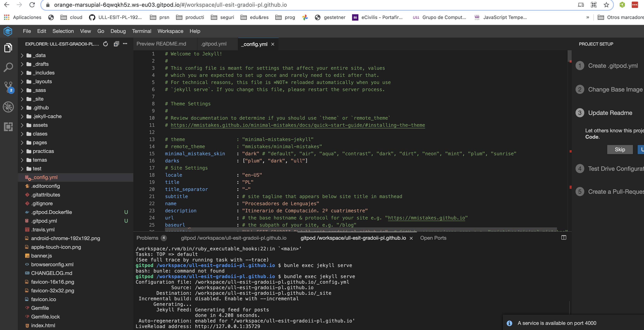Toggle visibility of the assets folder

coord(22,125)
